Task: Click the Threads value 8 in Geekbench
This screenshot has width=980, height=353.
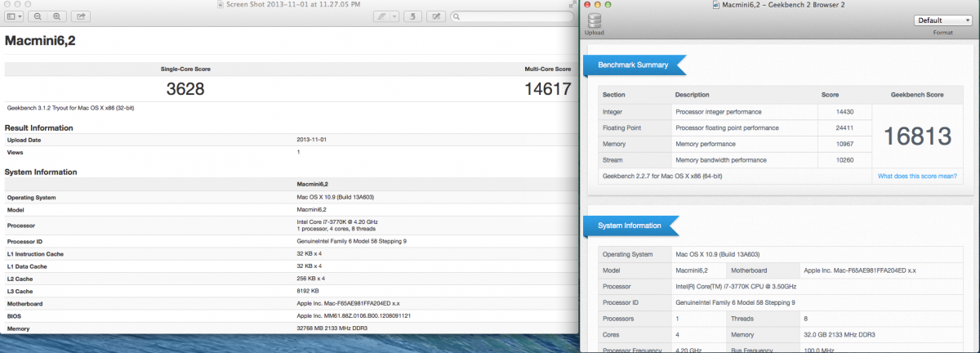Action: [x=805, y=318]
